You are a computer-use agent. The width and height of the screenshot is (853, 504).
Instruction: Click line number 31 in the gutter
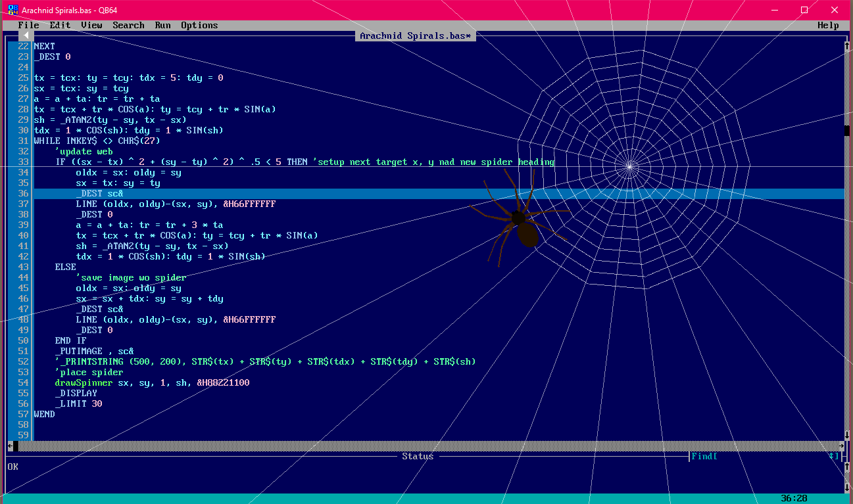point(23,141)
